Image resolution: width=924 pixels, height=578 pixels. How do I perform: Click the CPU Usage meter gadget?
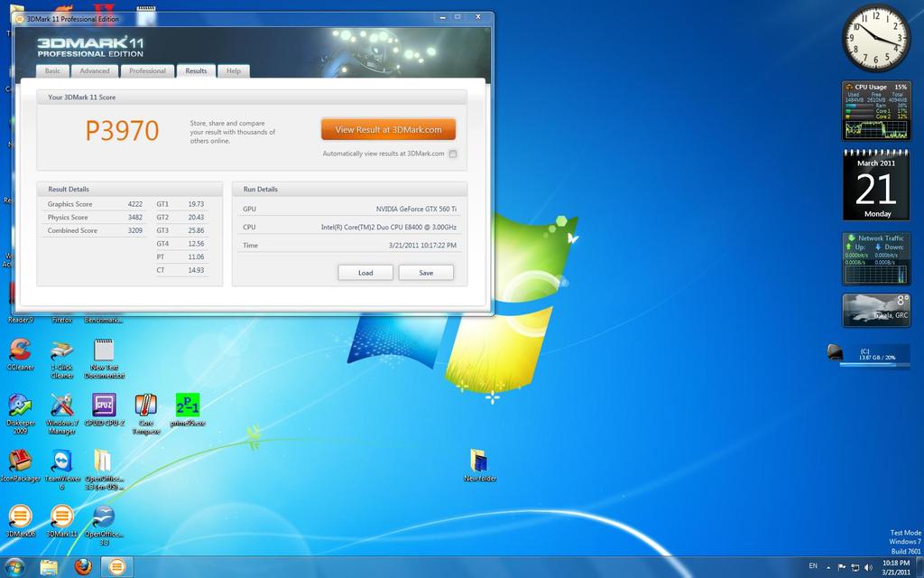pos(875,111)
